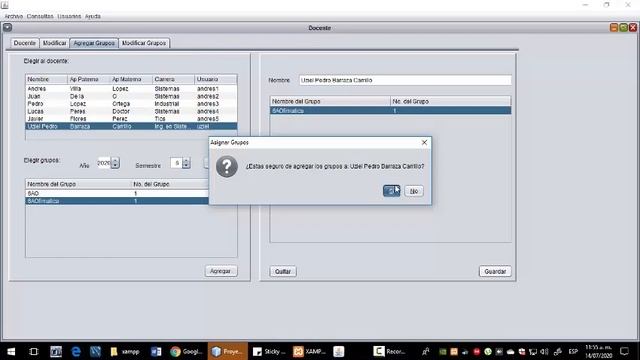Click the Agregar button
This screenshot has width=640, height=360.
coord(220,271)
